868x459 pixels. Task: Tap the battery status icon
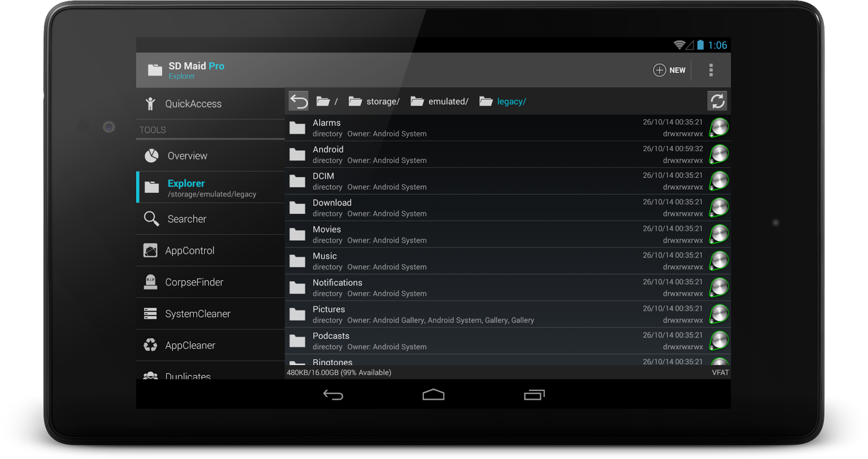[701, 45]
